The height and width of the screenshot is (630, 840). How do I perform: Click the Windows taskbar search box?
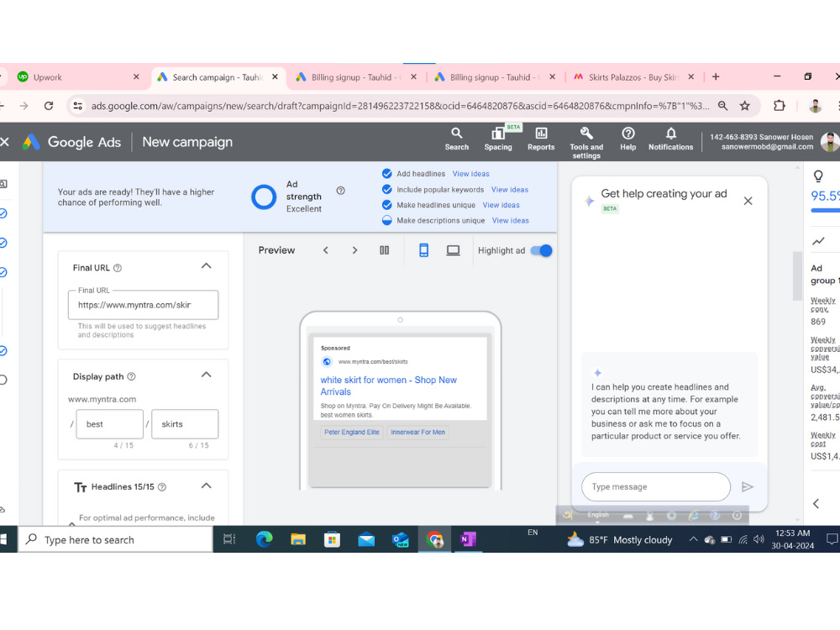(116, 539)
